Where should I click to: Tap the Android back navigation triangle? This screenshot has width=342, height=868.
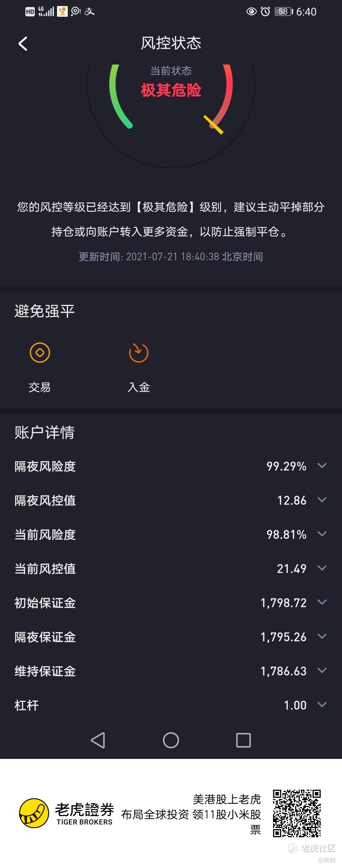[98, 740]
